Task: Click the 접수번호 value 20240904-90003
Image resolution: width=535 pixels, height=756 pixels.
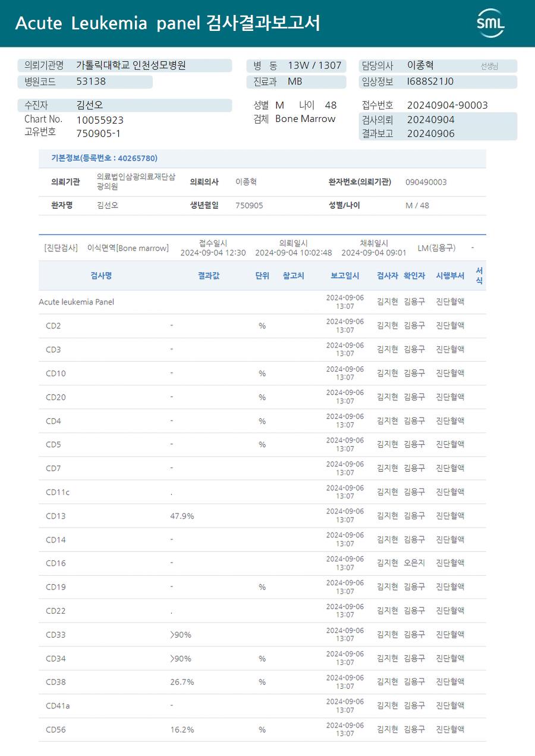Action: point(447,105)
